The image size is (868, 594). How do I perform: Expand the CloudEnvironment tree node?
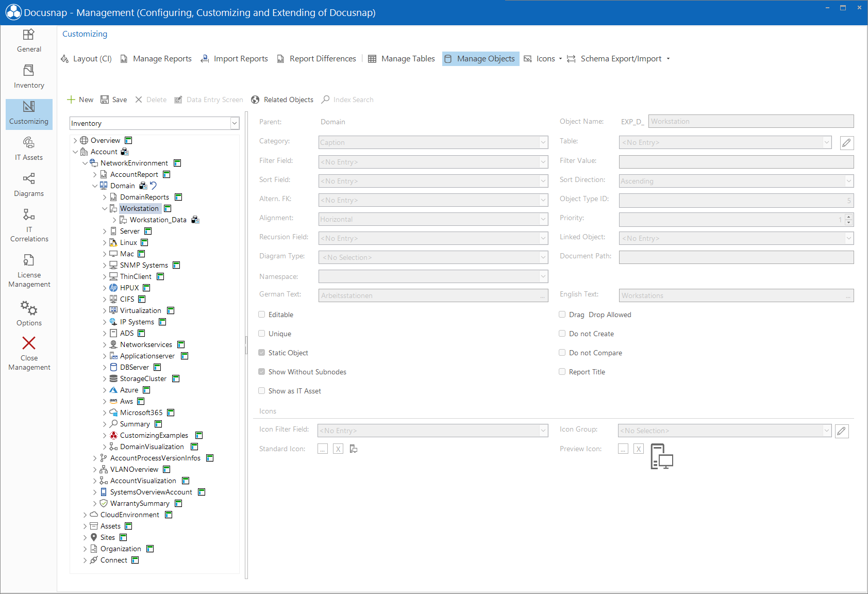[x=85, y=515]
